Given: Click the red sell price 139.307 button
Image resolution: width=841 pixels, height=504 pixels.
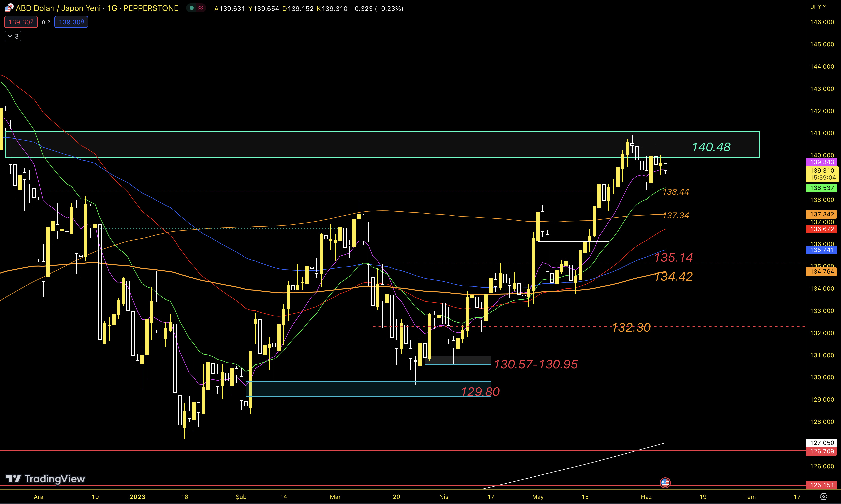Looking at the screenshot, I should coord(21,22).
